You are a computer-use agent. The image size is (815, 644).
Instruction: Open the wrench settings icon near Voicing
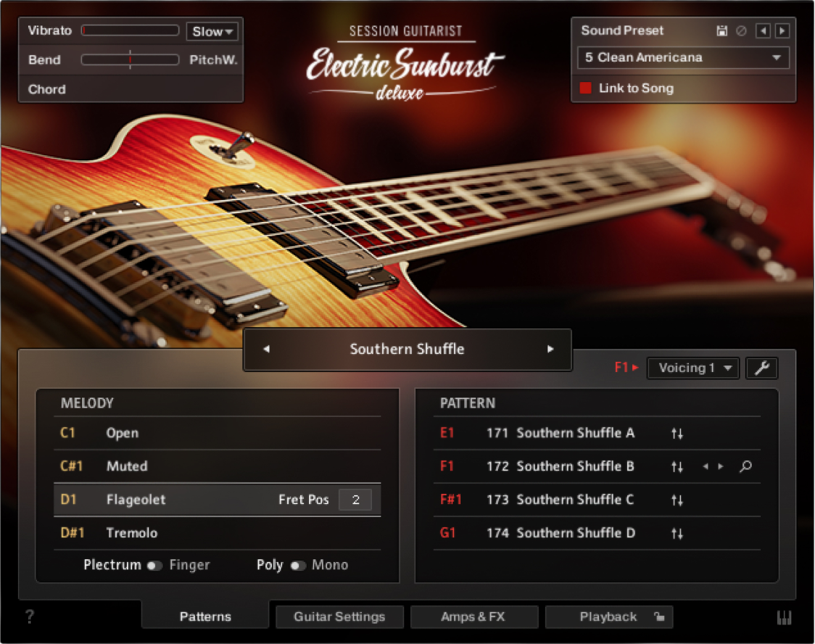click(762, 368)
